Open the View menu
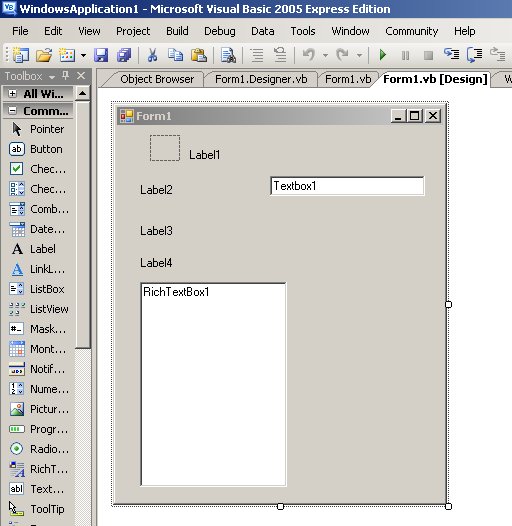 coord(89,31)
